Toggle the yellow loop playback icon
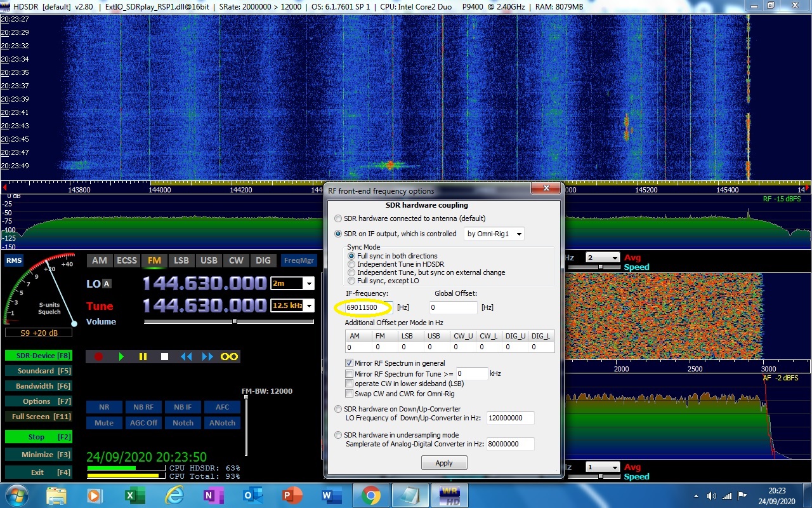The width and height of the screenshot is (812, 508). [x=229, y=357]
